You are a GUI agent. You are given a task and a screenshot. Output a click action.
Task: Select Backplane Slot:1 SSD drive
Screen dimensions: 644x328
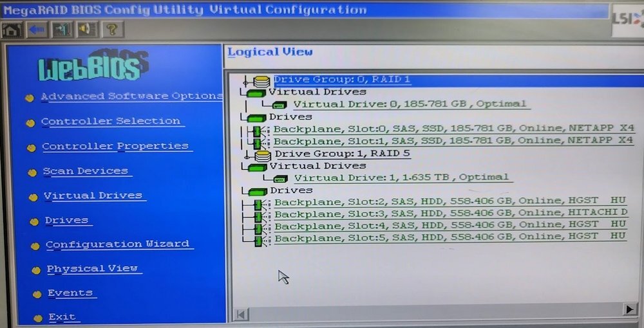pyautogui.click(x=453, y=141)
